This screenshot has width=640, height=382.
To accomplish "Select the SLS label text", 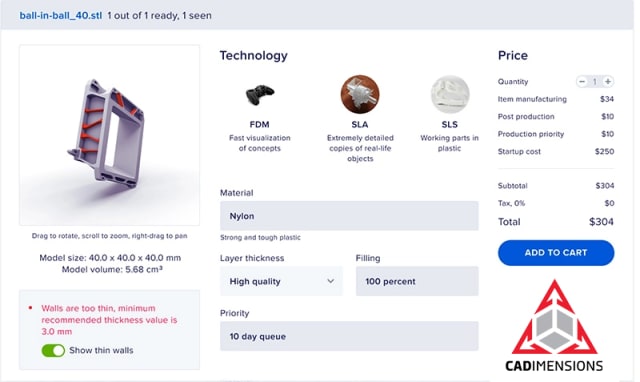I will click(x=449, y=124).
